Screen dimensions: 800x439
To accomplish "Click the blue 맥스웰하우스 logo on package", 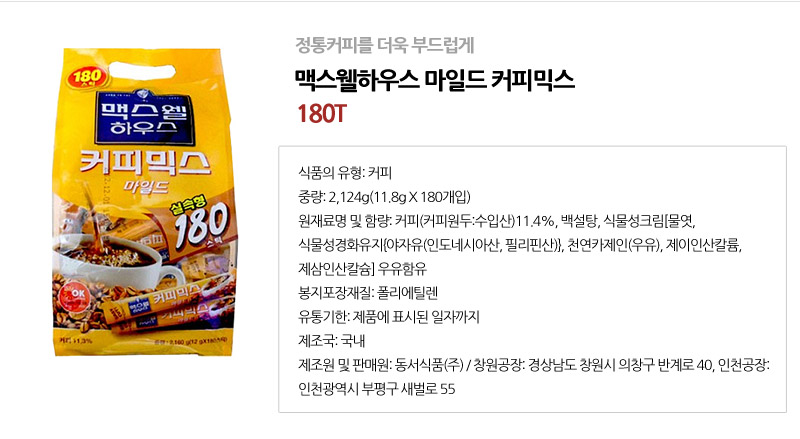I will [x=144, y=117].
